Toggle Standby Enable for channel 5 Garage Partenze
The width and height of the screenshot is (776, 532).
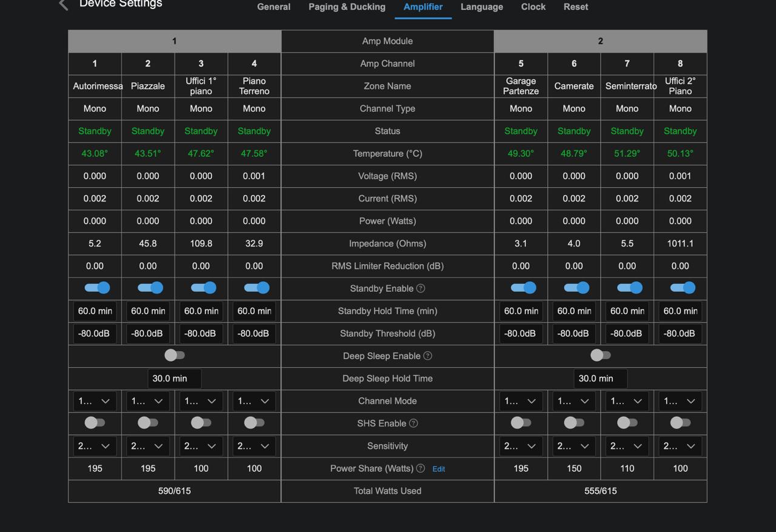pyautogui.click(x=524, y=288)
